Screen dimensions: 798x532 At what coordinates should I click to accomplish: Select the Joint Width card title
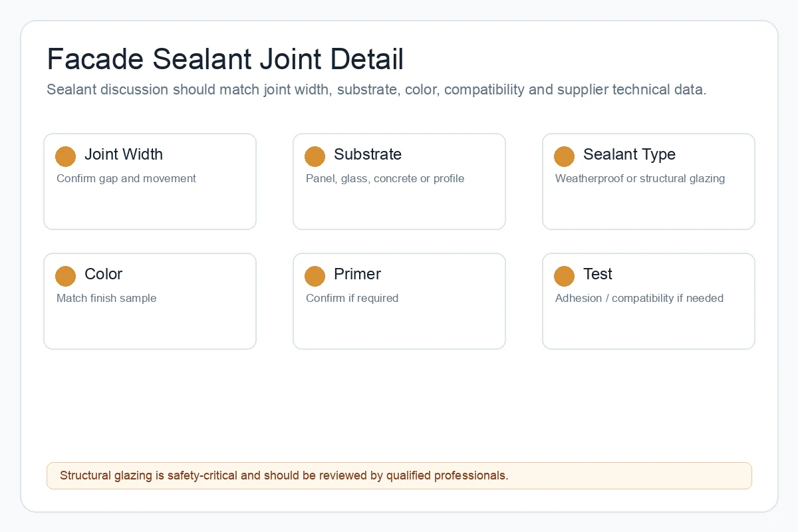coord(124,154)
